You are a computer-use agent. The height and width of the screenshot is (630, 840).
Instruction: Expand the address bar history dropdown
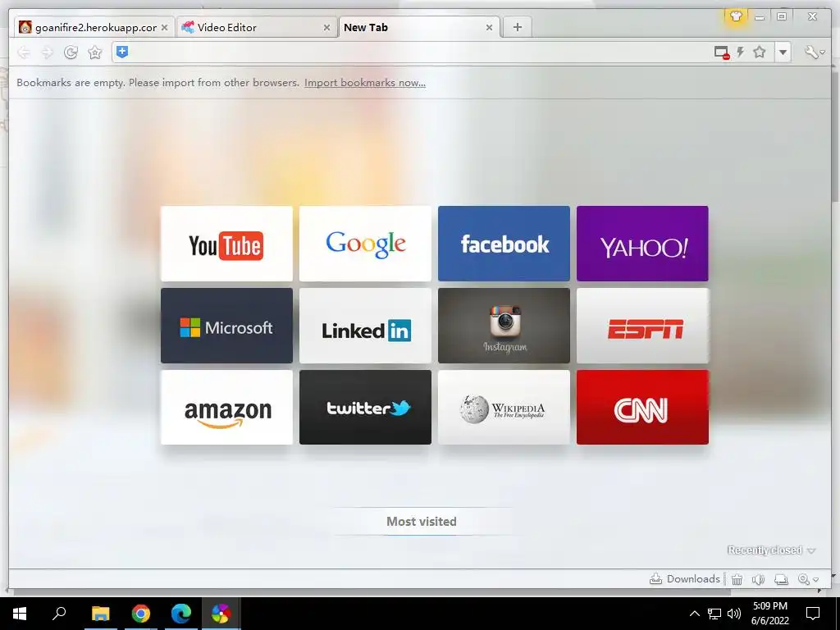pos(783,52)
